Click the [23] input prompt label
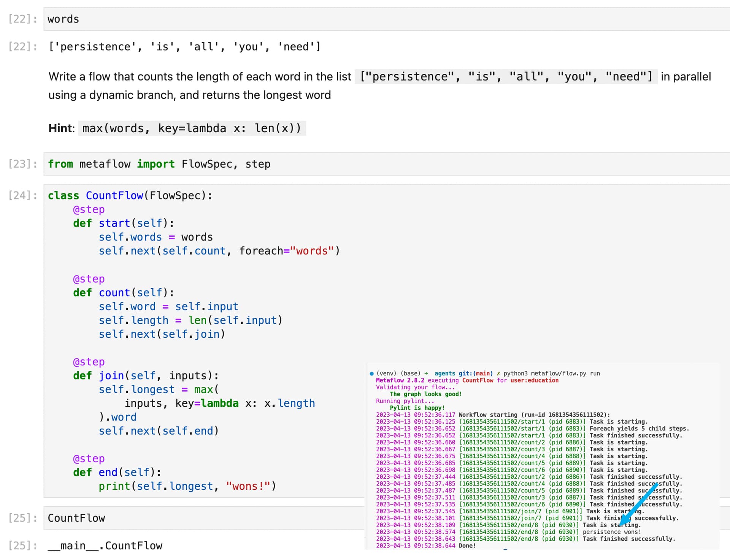This screenshot has width=730, height=560. pos(23,164)
